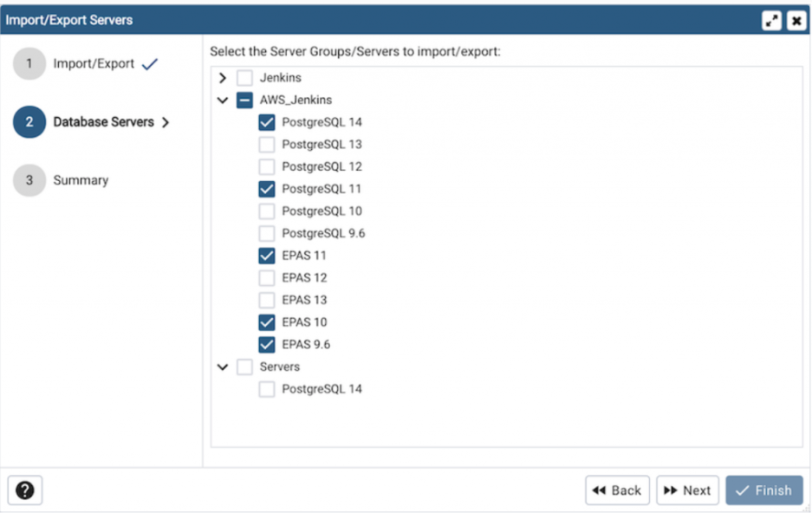Image resolution: width=812 pixels, height=513 pixels.
Task: Click the step 3 Summary circle
Action: 29,180
